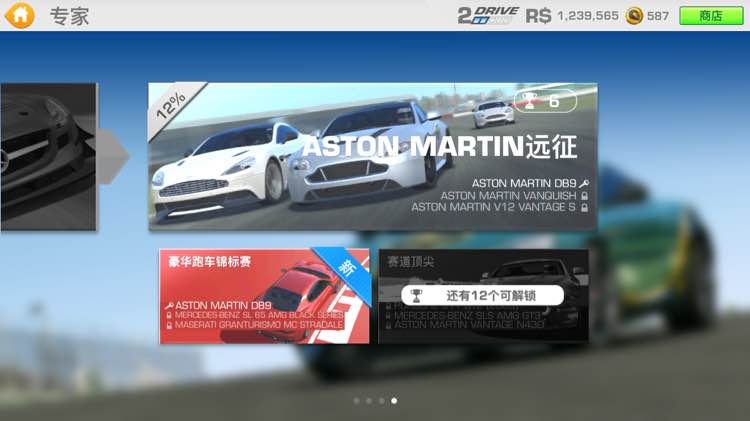Screen dimensions: 750x421
Task: Tap the lock icon beside VANQUISH
Action: [585, 196]
